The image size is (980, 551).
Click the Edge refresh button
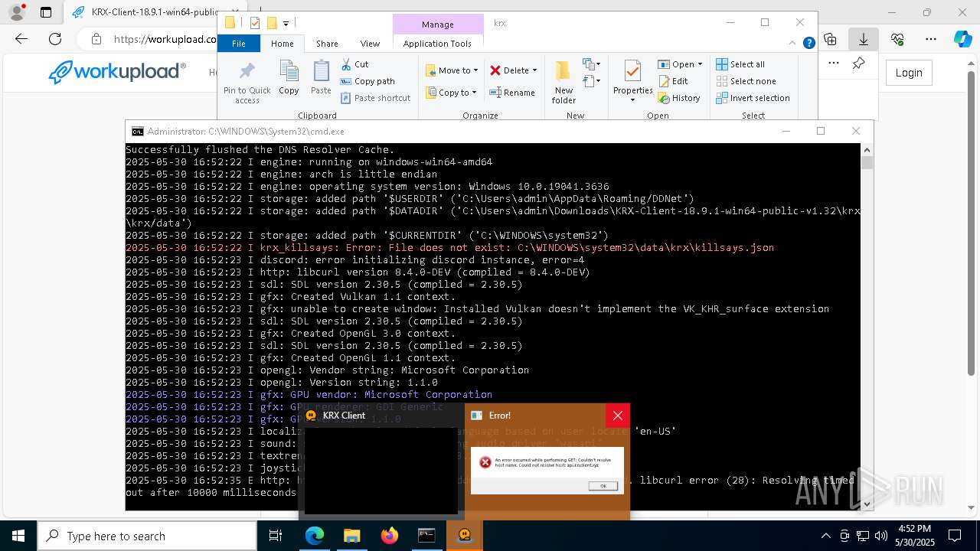tap(55, 39)
